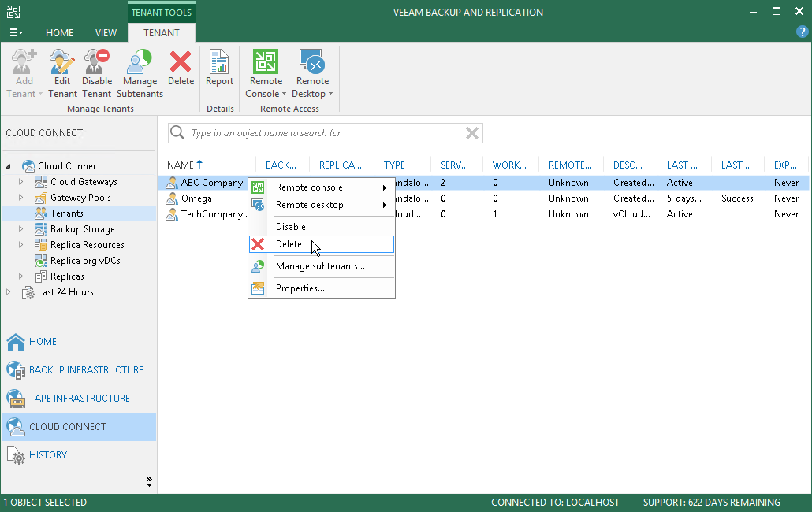Select the ABC Company tenant row
Viewport: 812px width, 512px height.
[x=483, y=183]
